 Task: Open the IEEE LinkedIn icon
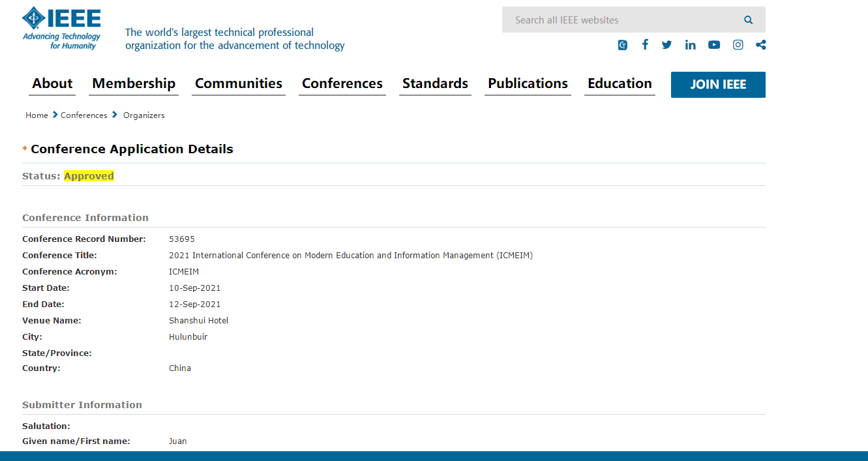tap(691, 45)
